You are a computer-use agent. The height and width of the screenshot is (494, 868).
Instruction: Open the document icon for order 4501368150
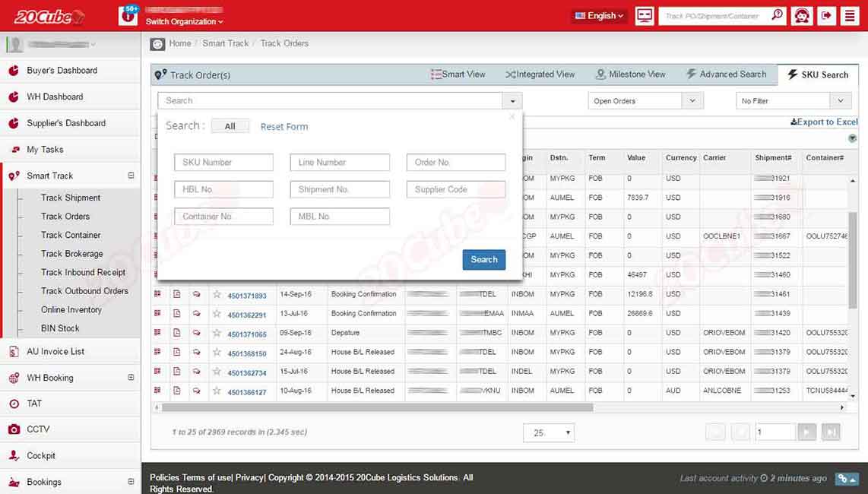176,352
